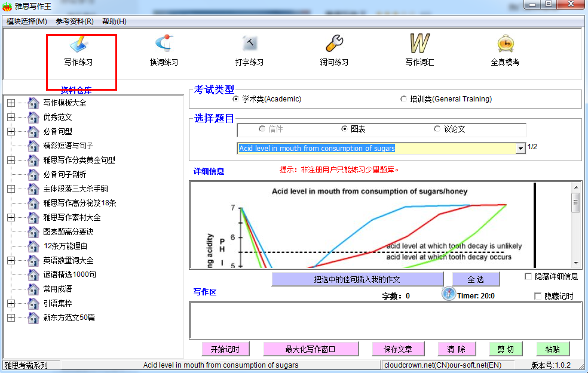588x373 pixels.
Task: Open the 换词练习 word substitution module
Action: tap(164, 51)
